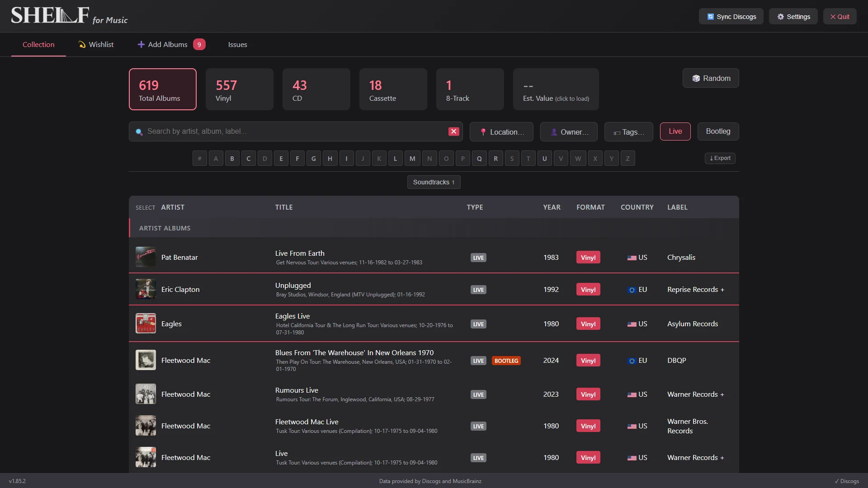Sort by the YEAR column header
Viewport: 868px width, 488px height.
[x=552, y=207]
